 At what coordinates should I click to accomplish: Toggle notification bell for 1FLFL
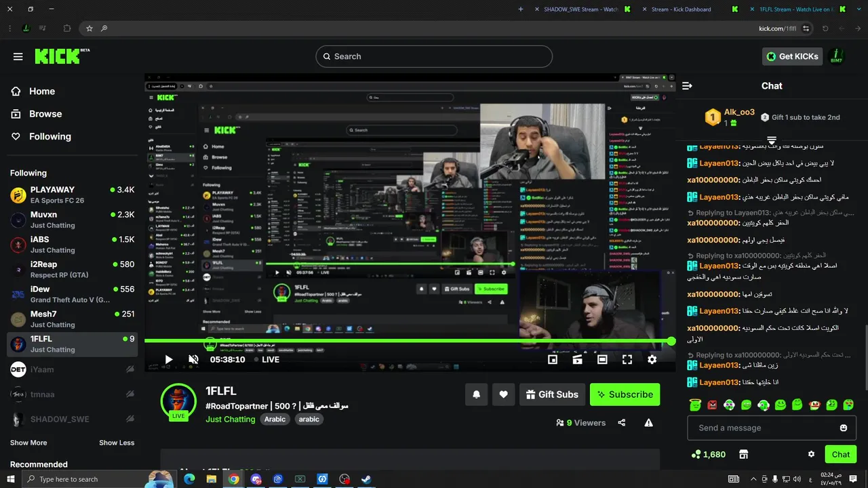(x=476, y=394)
